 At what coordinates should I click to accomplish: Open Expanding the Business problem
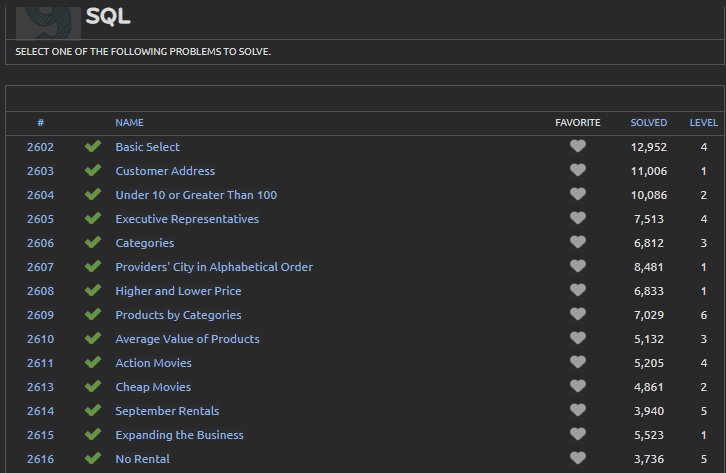179,436
